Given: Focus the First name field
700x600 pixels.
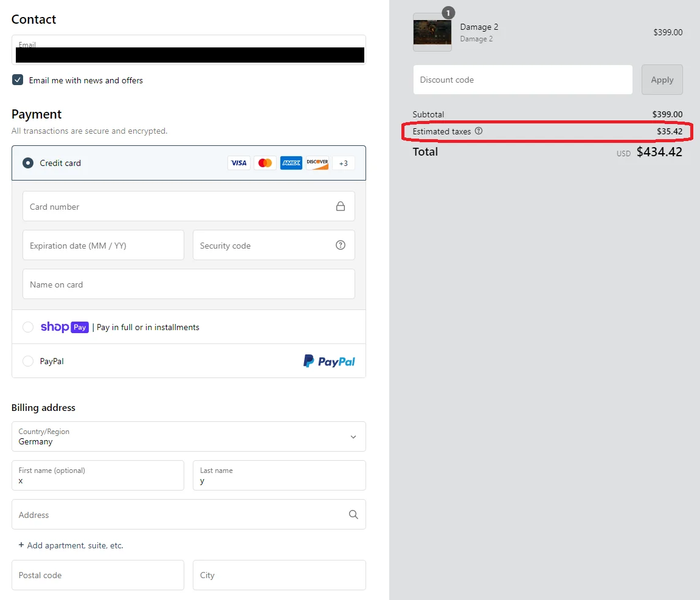Looking at the screenshot, I should (x=98, y=475).
